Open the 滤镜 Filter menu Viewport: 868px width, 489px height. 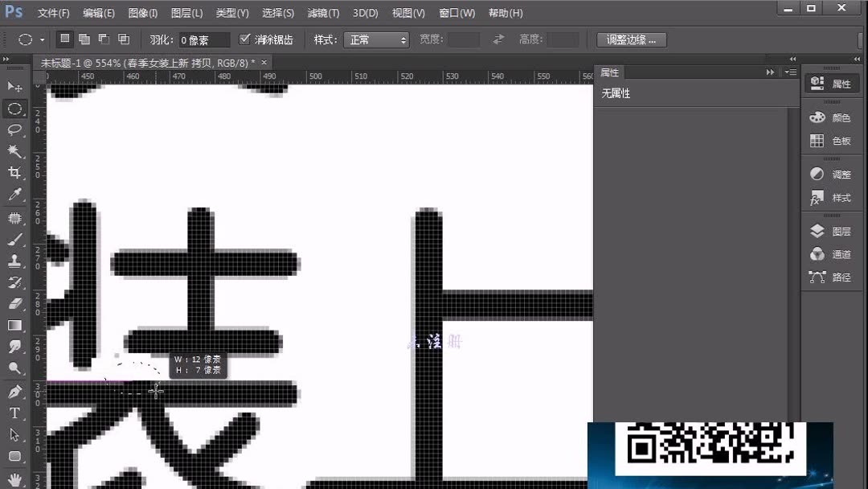(322, 12)
